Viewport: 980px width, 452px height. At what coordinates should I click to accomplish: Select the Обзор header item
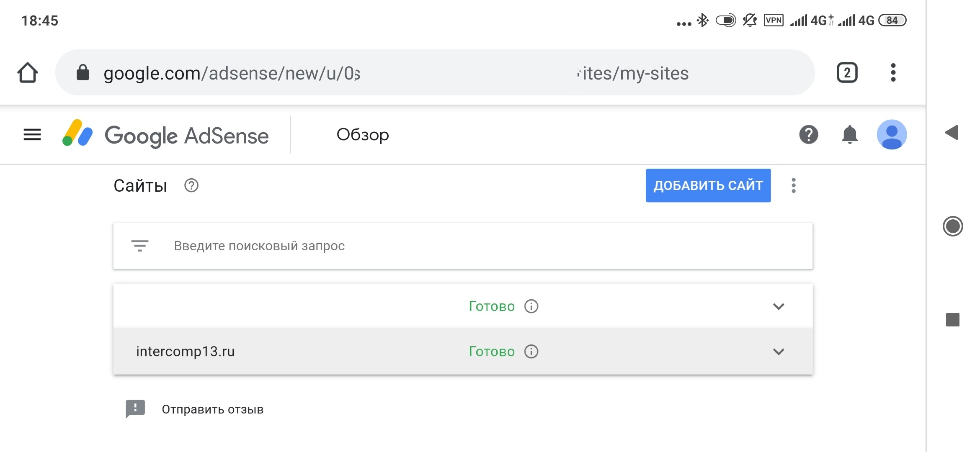(x=363, y=135)
